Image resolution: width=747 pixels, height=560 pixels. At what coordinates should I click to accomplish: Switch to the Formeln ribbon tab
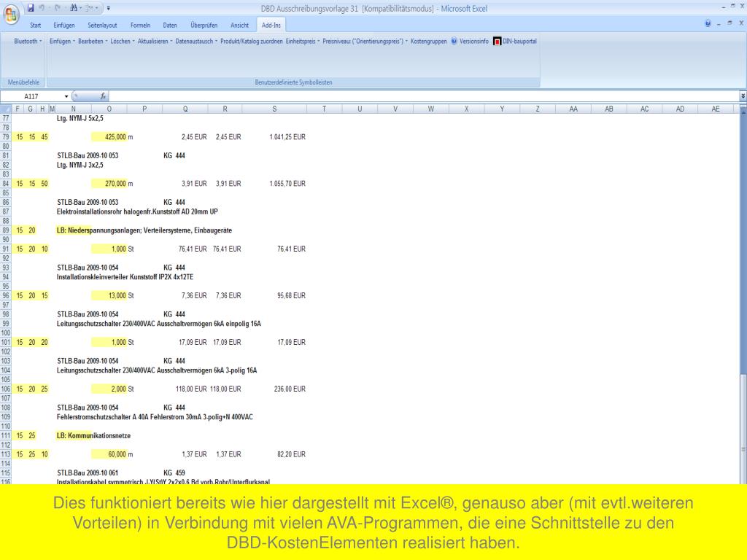[140, 25]
